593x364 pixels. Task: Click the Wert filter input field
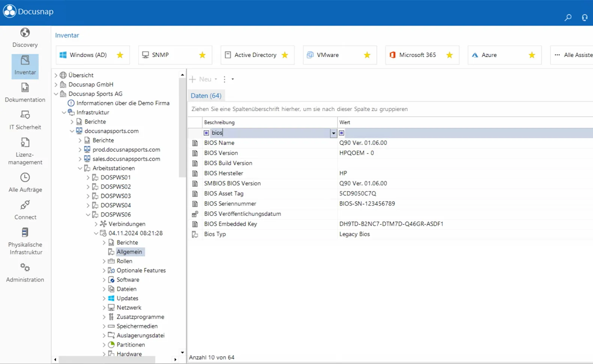469,133
